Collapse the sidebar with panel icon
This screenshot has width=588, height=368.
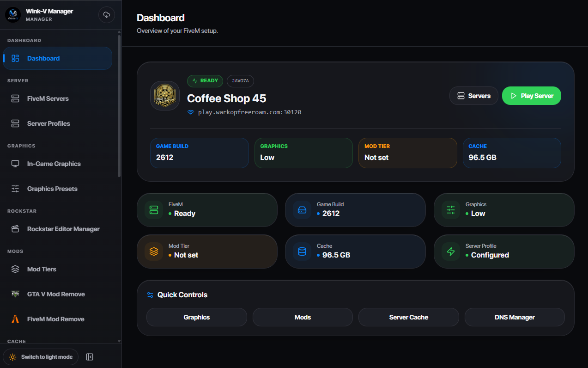(90, 357)
